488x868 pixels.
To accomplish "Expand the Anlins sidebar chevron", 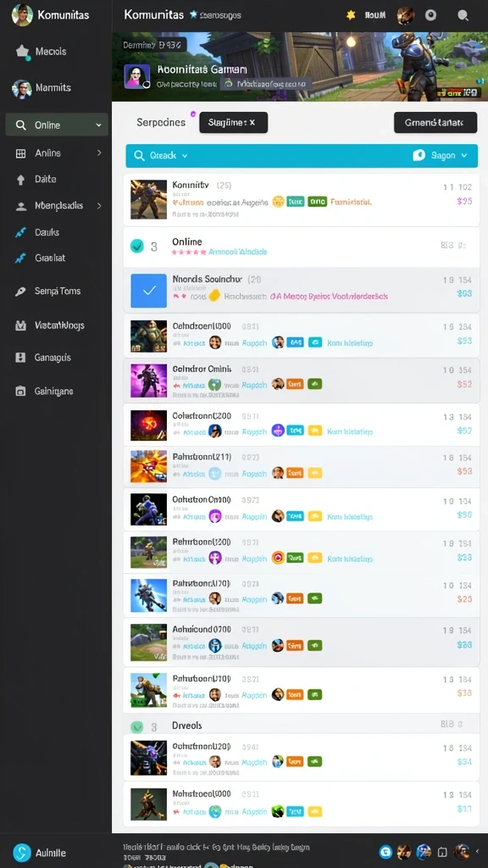I will click(99, 153).
